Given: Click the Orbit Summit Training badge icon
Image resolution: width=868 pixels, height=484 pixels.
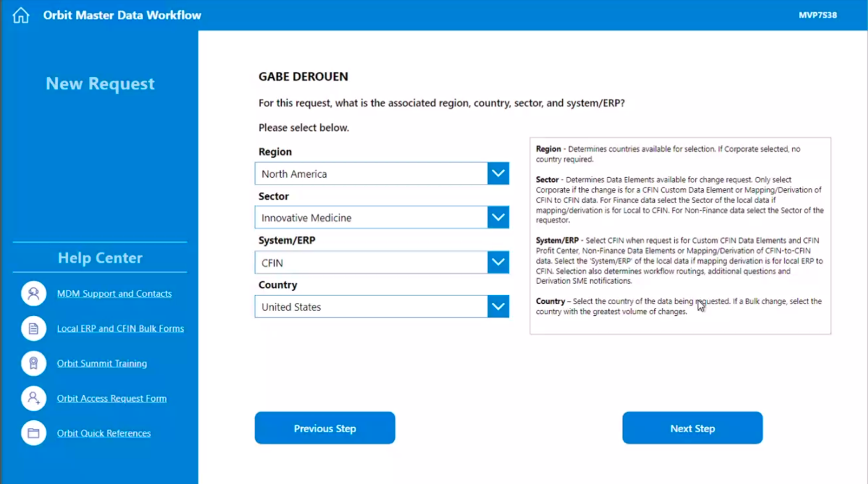Looking at the screenshot, I should tap(34, 363).
